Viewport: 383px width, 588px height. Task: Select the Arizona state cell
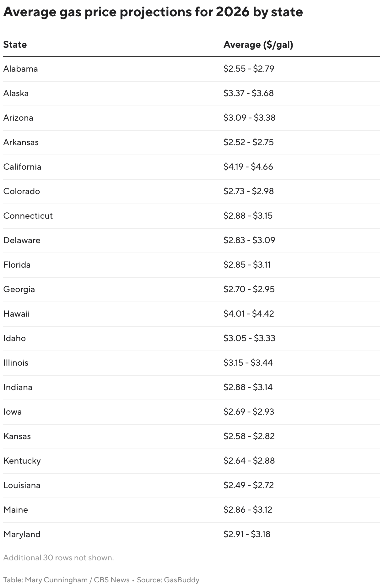[x=18, y=118]
